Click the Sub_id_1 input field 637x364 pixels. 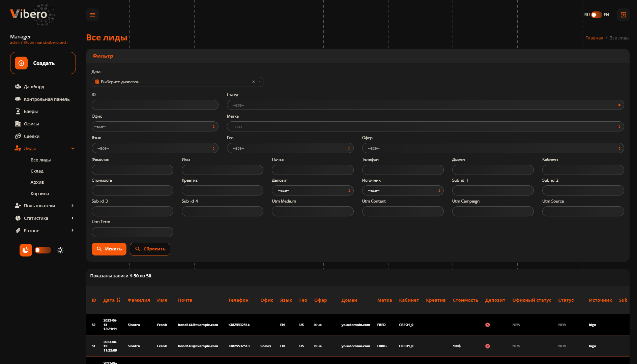[x=493, y=191]
